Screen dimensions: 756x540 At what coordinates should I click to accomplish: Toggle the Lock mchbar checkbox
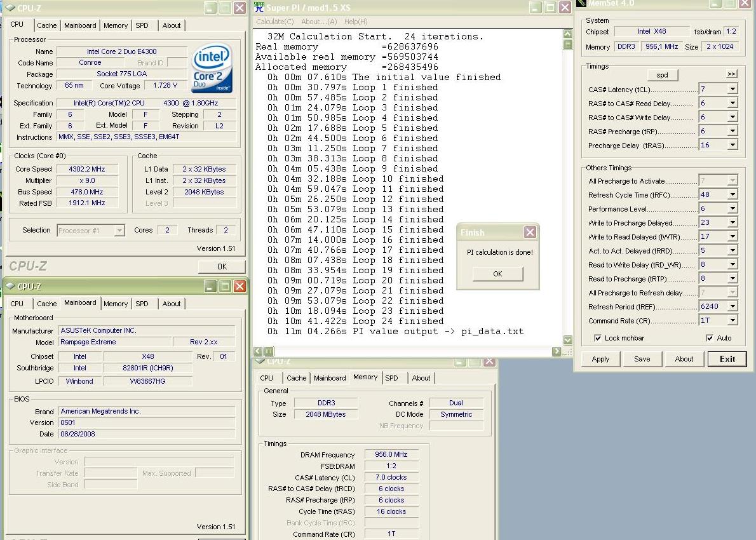(x=598, y=338)
